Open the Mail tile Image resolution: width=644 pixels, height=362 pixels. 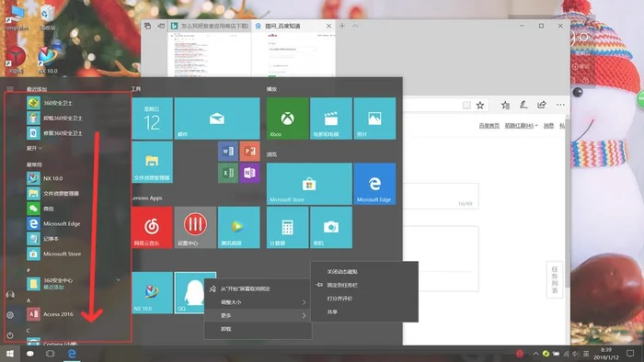(217, 119)
